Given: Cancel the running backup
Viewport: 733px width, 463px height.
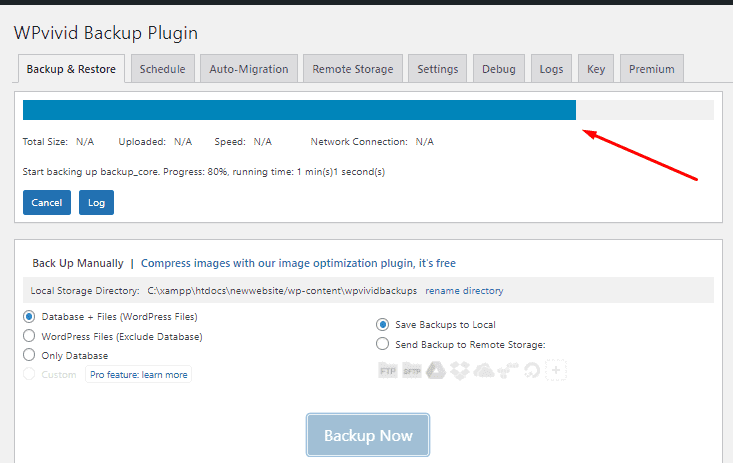Looking at the screenshot, I should [x=47, y=203].
